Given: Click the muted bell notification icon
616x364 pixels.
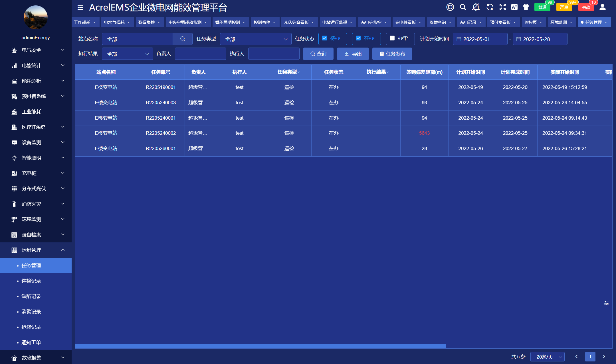Looking at the screenshot, I should tap(476, 7).
